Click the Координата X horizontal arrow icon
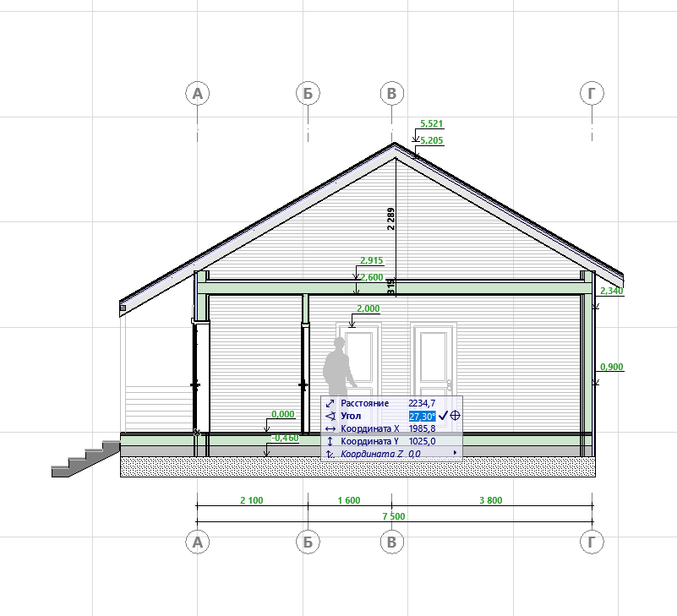Image resolution: width=677 pixels, height=616 pixels. (x=330, y=428)
